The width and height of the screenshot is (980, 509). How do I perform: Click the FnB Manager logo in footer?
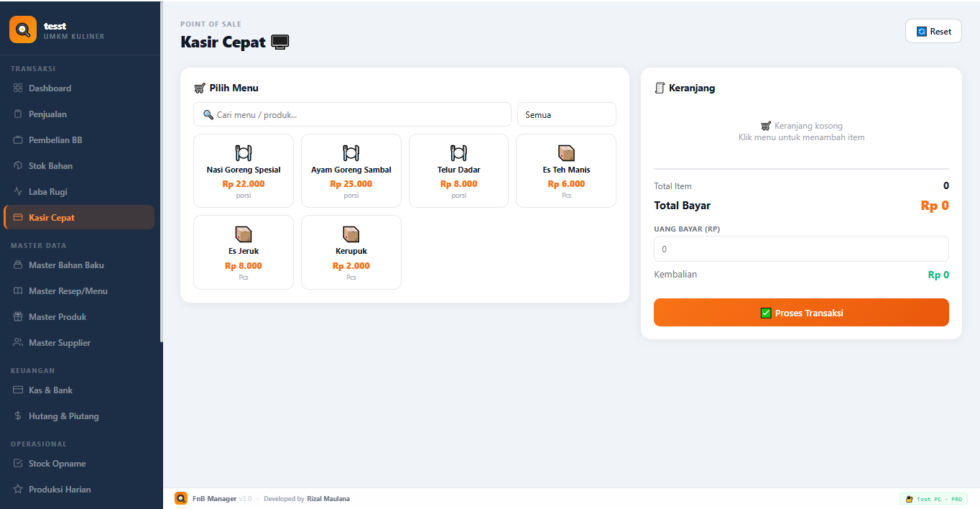pos(181,498)
